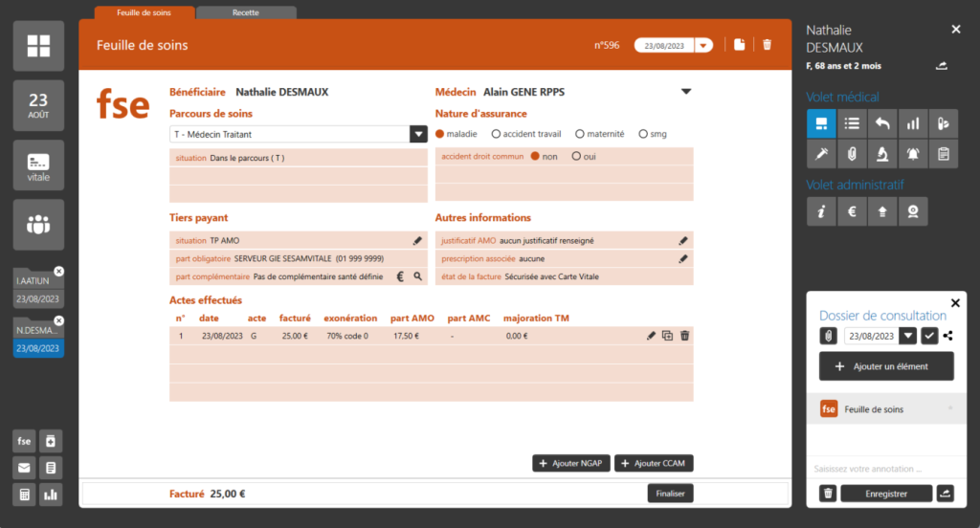
Task: Open the alarm bell reminders icon
Action: point(913,153)
